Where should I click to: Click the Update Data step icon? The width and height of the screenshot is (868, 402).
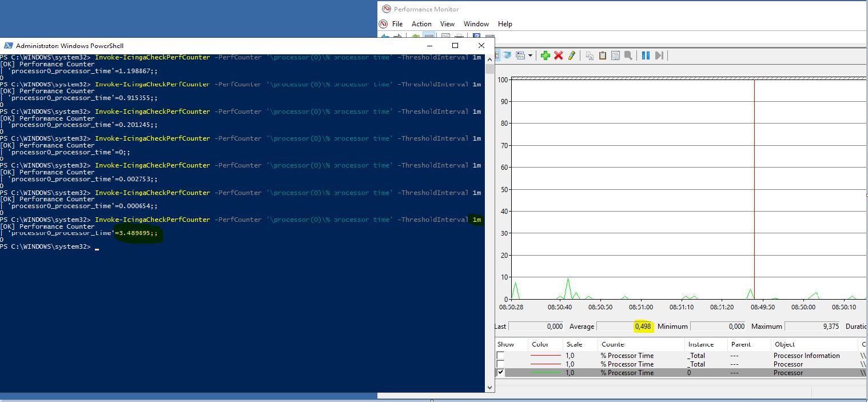coord(659,55)
